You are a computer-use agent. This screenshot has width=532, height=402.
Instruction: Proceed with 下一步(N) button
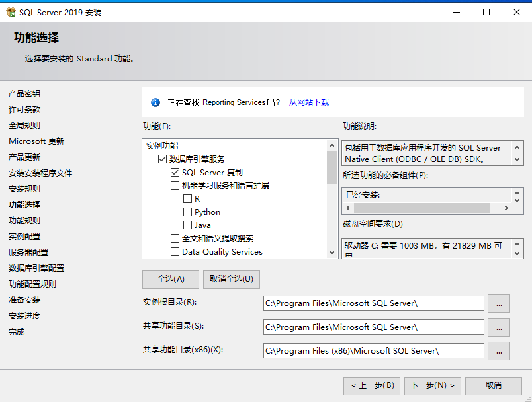[x=433, y=385]
